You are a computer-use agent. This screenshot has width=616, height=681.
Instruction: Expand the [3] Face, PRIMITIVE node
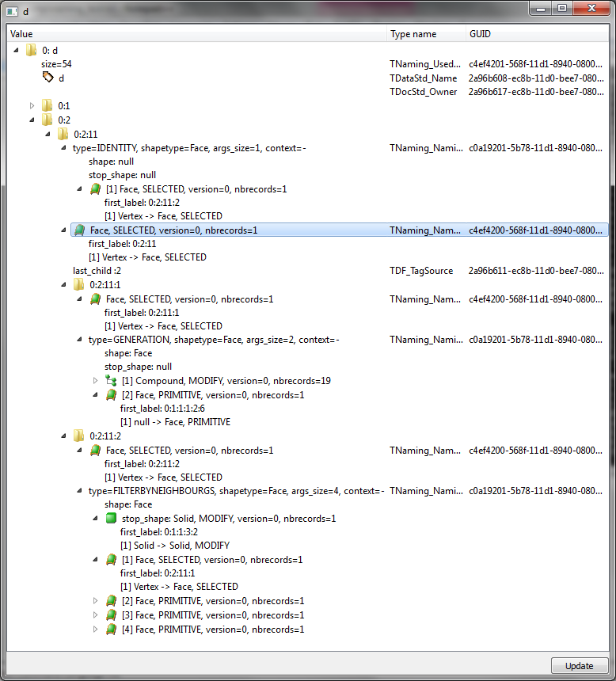pyautogui.click(x=96, y=615)
